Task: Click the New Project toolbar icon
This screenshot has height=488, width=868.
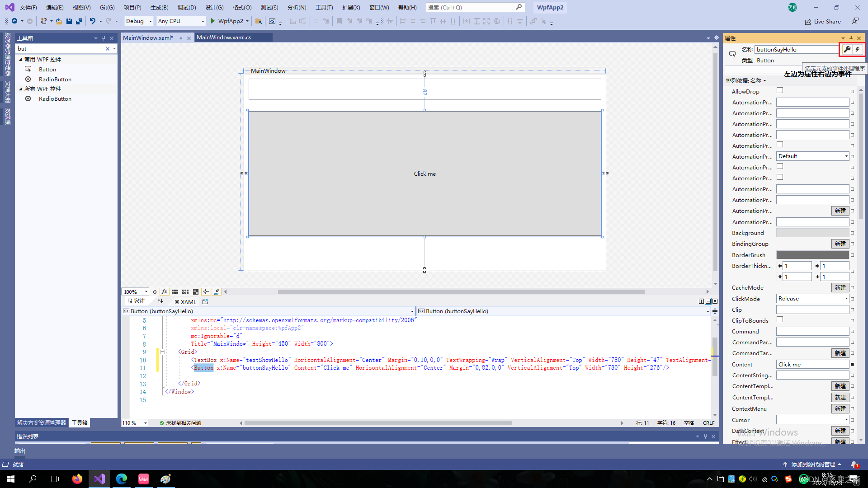Action: click(43, 21)
